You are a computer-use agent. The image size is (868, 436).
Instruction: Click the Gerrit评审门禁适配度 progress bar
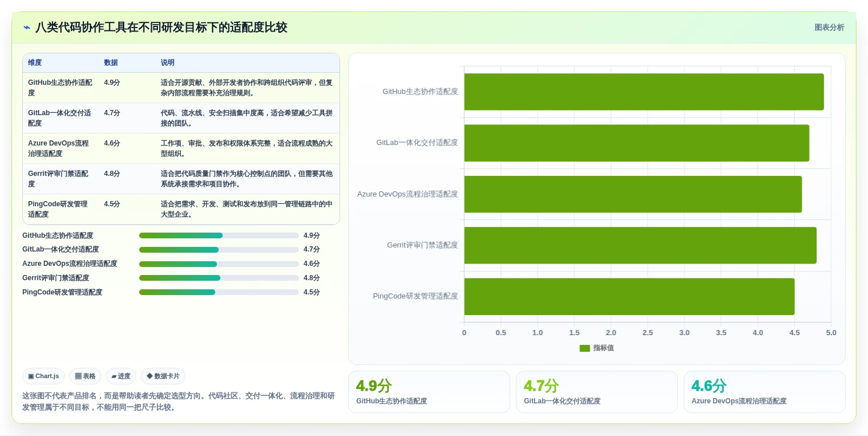(219, 278)
